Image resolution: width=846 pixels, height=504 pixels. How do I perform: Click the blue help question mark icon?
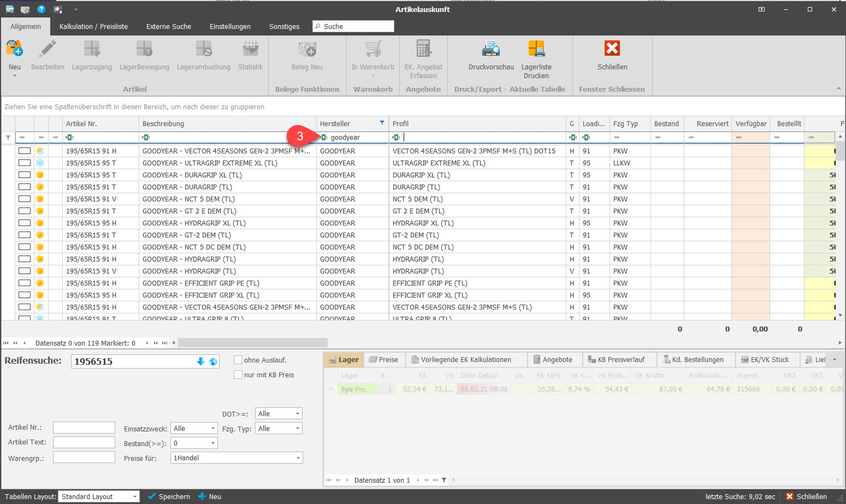coord(41,9)
